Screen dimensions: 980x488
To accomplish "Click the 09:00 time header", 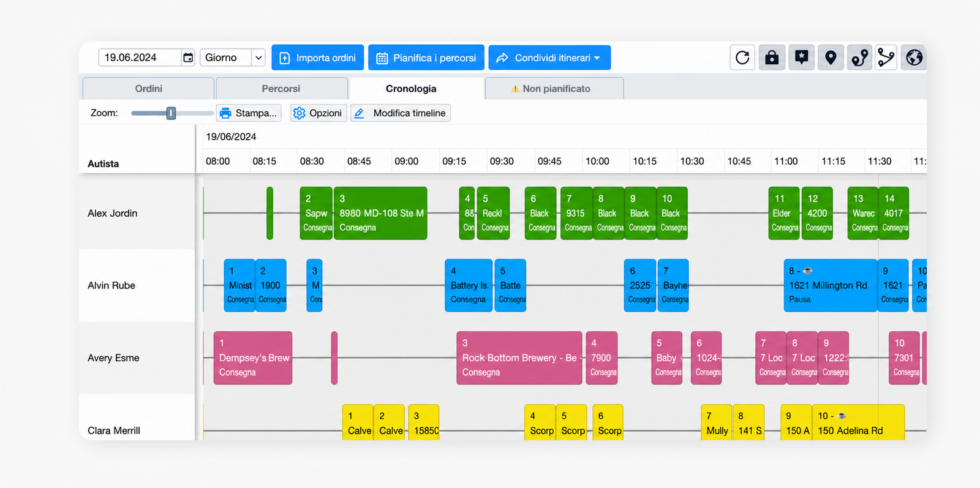I will (x=407, y=161).
